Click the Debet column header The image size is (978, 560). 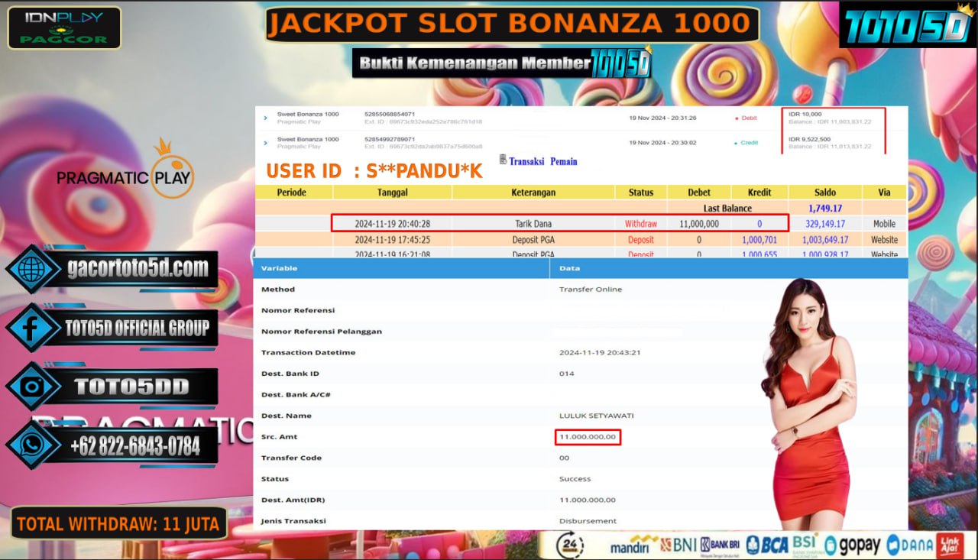click(x=699, y=193)
